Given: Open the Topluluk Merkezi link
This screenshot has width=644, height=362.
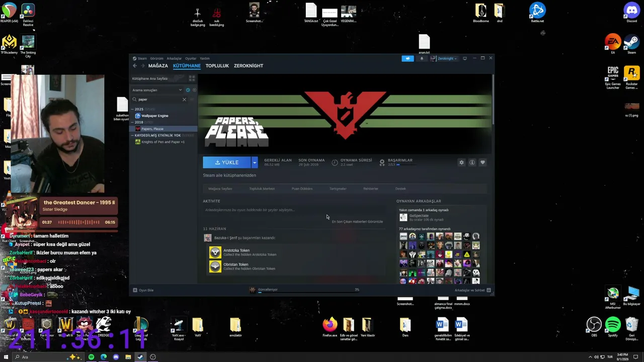Looking at the screenshot, I should point(262,189).
